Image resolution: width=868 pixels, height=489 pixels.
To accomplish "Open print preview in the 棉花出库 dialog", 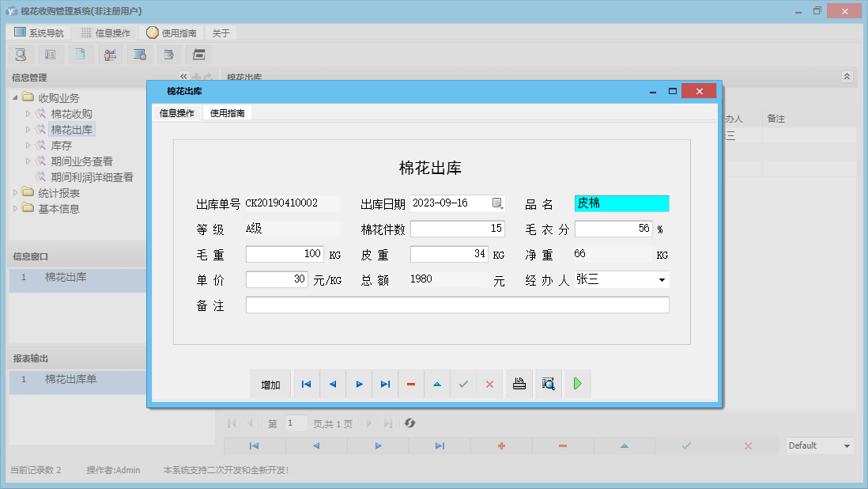I will (x=549, y=384).
